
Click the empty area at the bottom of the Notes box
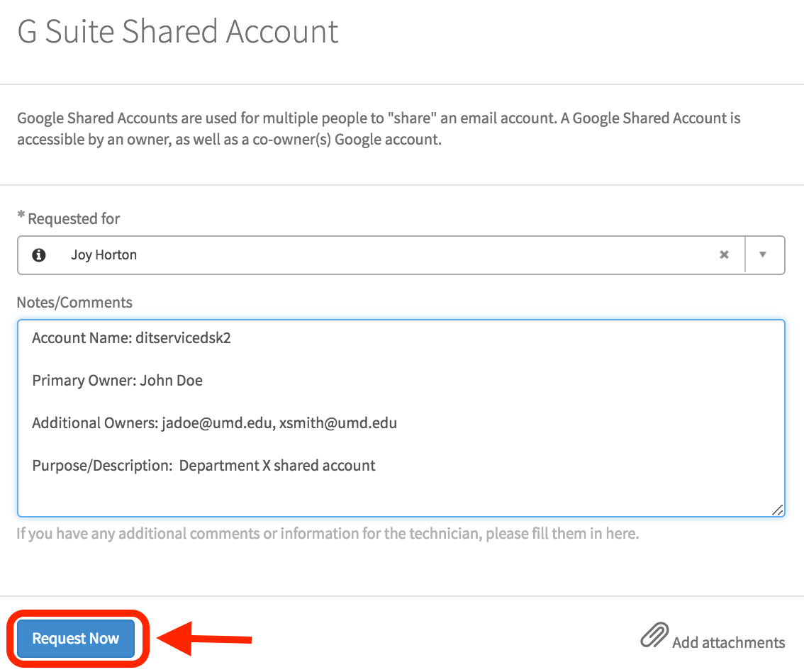click(x=401, y=498)
